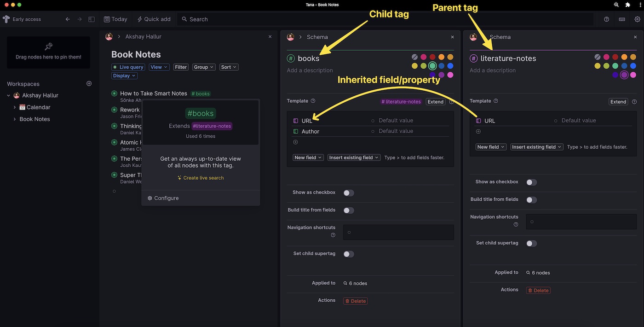The image size is (644, 327).
Task: Click Configure in the tag popup
Action: point(163,198)
